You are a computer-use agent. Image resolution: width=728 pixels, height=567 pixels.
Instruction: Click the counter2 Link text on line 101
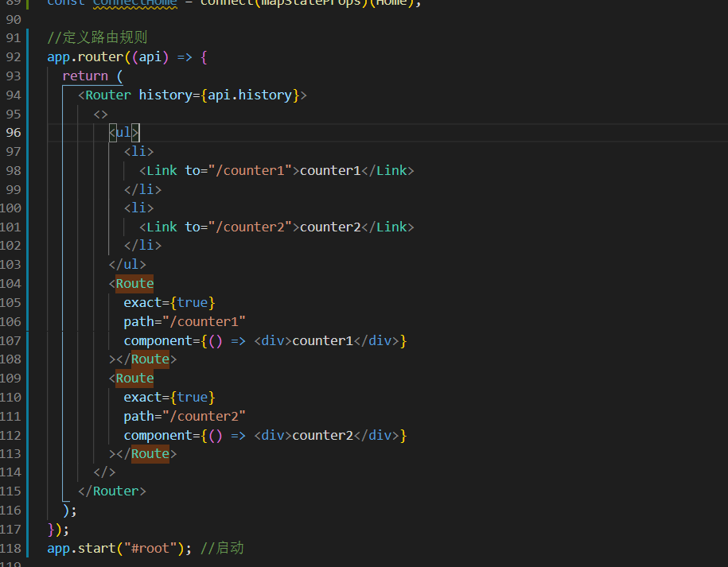[329, 227]
